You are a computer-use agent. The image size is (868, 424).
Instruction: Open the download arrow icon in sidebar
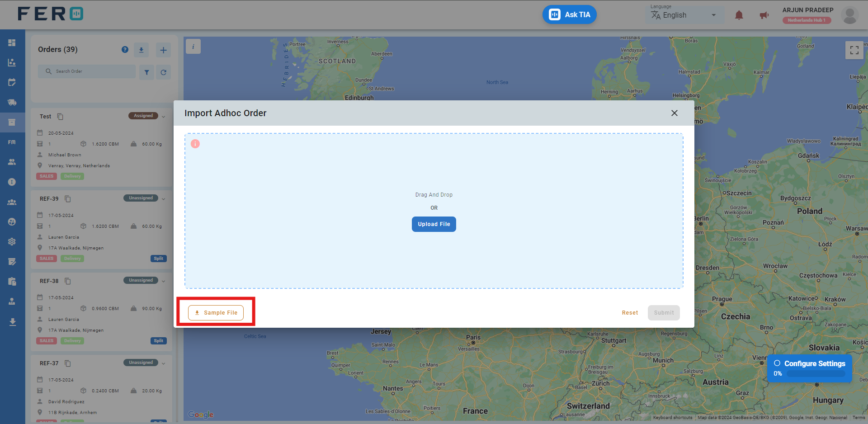click(x=12, y=322)
